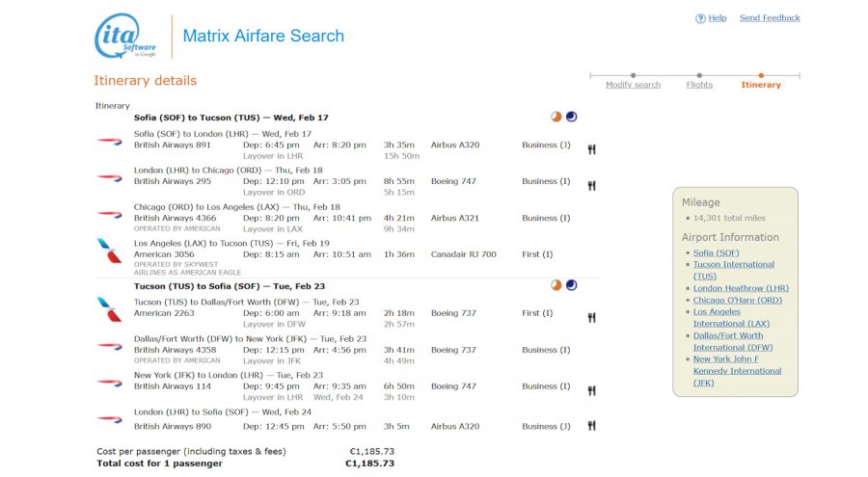Click the Help question mark icon
This screenshot has height=477, width=868.
700,18
